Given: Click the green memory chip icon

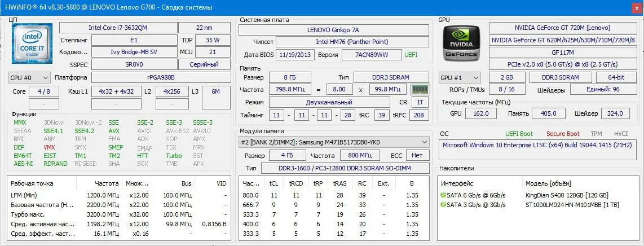Looking at the screenshot, I should click(x=420, y=90).
